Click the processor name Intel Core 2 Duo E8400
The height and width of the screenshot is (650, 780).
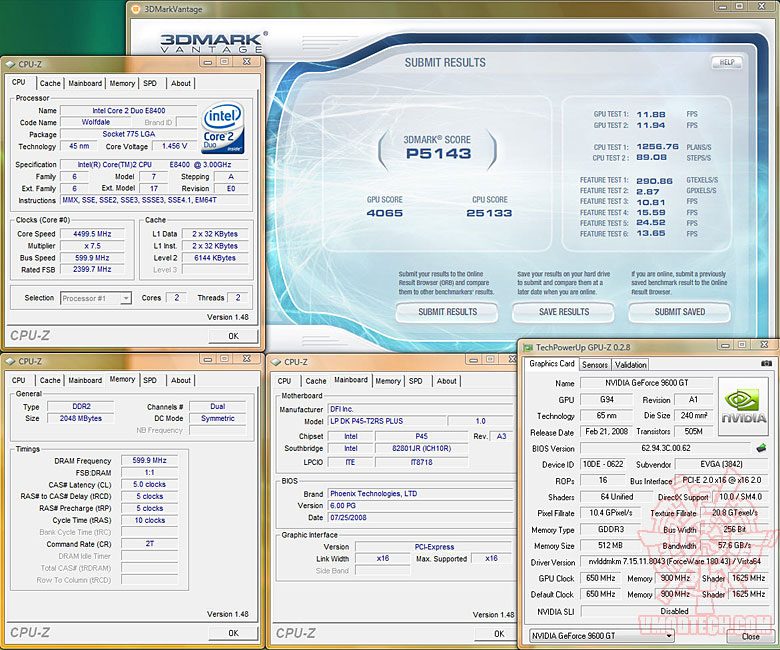pos(128,110)
